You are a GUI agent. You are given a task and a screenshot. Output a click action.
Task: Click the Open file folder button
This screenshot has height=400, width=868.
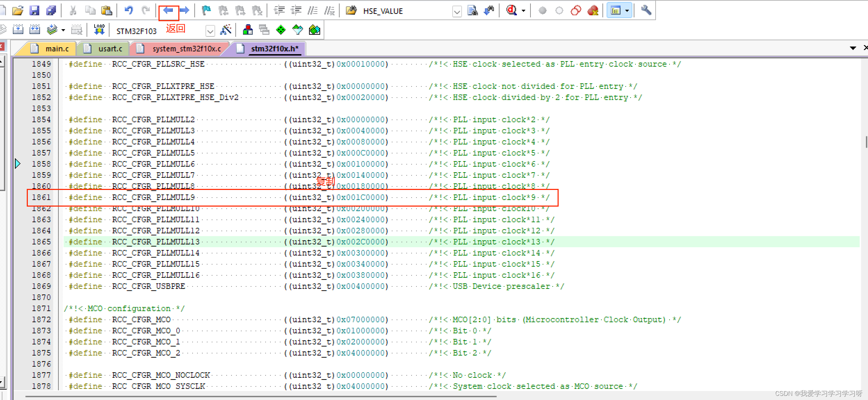(x=18, y=10)
